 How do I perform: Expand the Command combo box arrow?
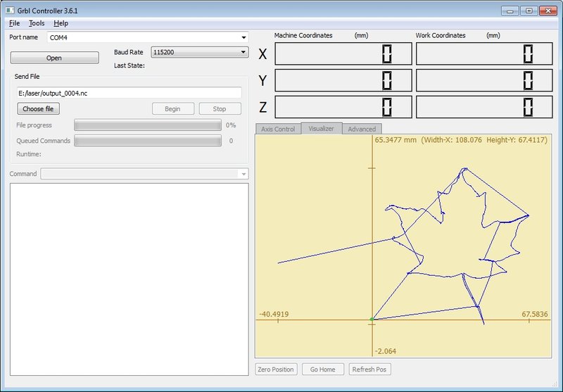pyautogui.click(x=243, y=174)
